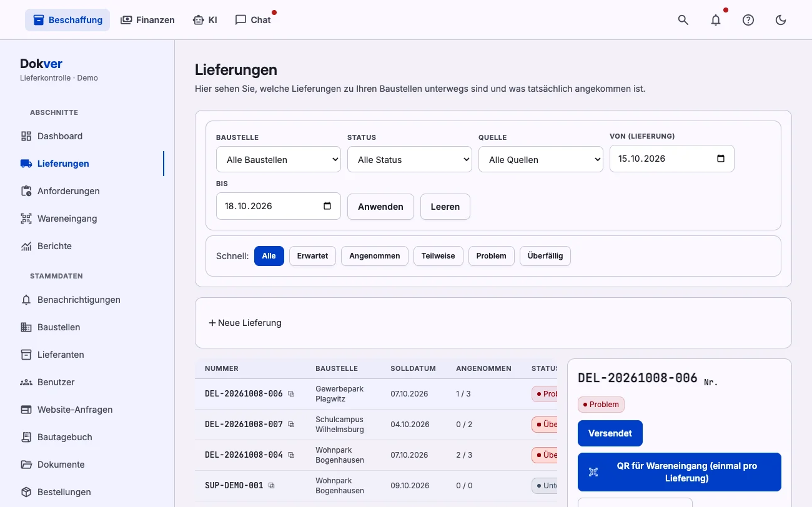Viewport: 812px width, 507px height.
Task: Click the Versendet button
Action: (x=610, y=433)
